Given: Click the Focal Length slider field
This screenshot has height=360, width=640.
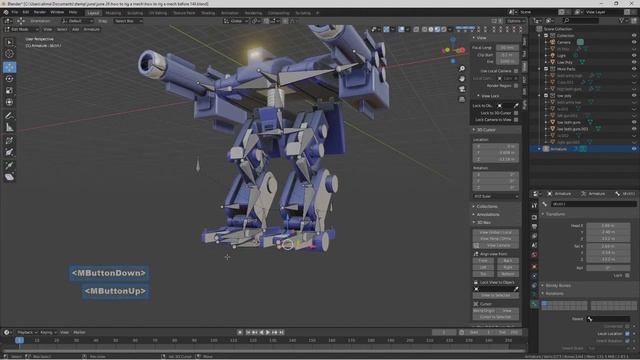Looking at the screenshot, I should click(508, 48).
